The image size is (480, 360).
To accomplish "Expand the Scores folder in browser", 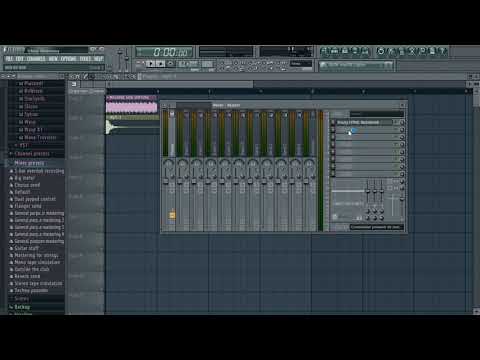I will point(22,299).
